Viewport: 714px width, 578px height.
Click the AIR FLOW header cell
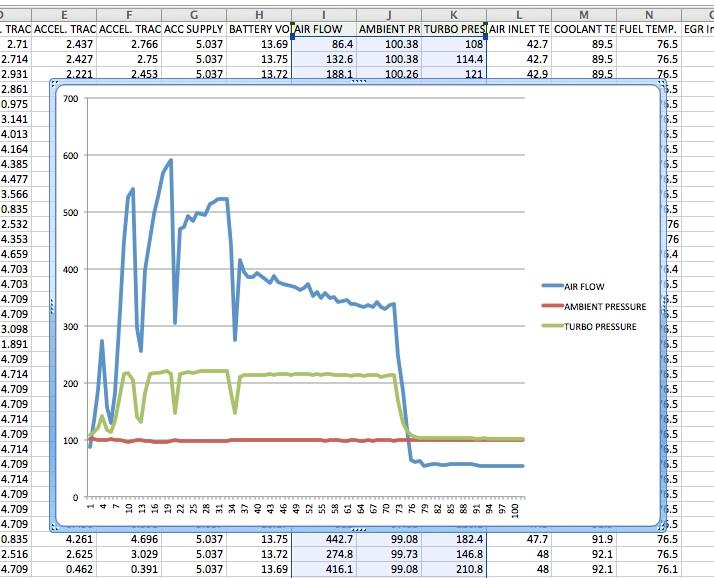(323, 29)
